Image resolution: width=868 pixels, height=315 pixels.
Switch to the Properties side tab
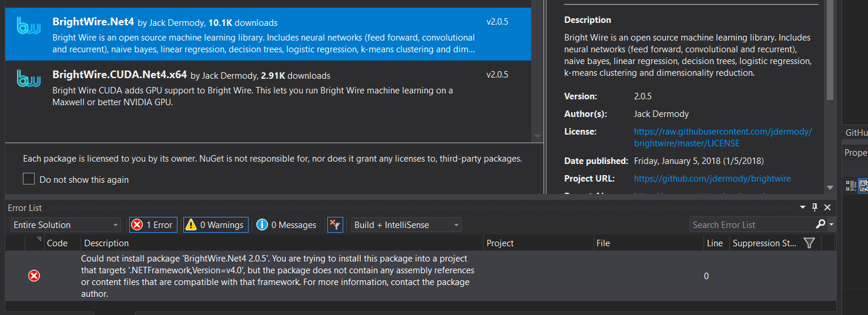pos(856,153)
